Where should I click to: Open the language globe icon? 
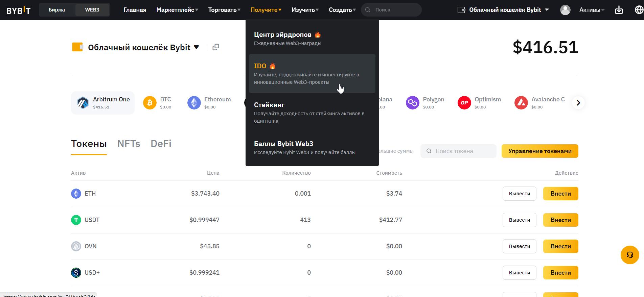639,10
